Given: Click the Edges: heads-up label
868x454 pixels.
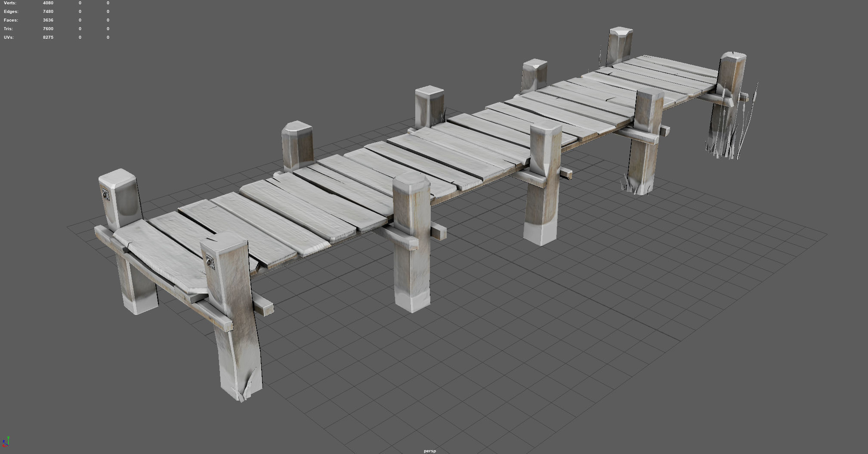Looking at the screenshot, I should click(11, 12).
